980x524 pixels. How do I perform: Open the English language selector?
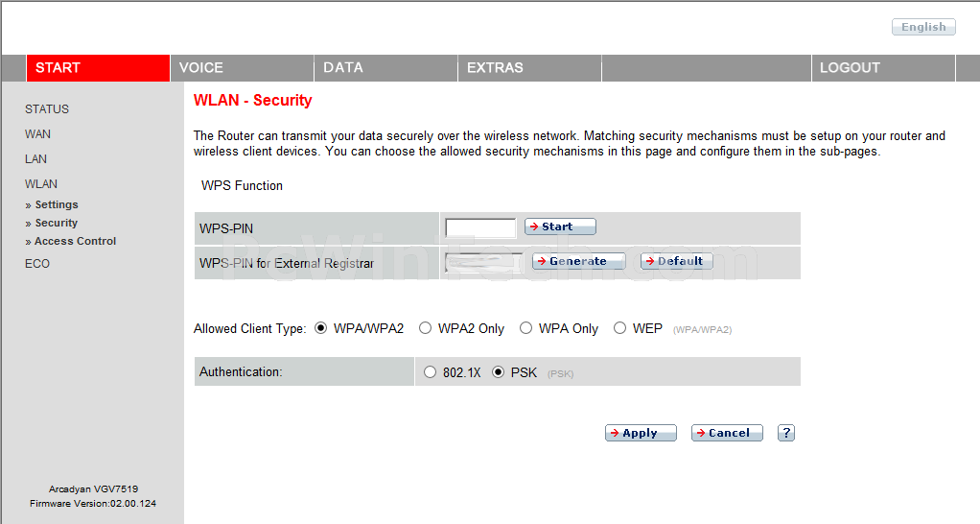click(x=923, y=28)
